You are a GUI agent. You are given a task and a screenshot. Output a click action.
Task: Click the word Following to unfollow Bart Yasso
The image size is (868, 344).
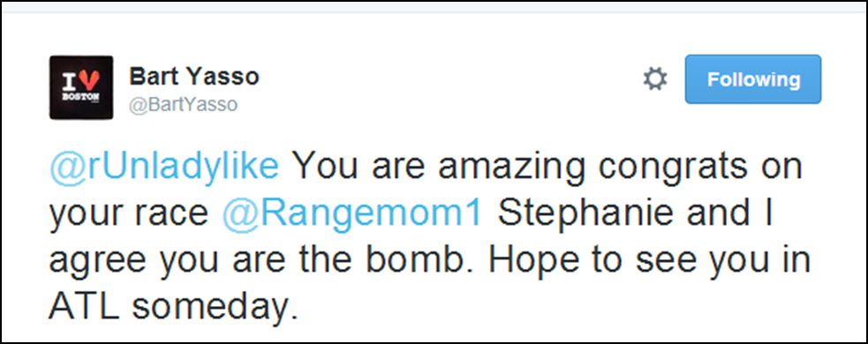pyautogui.click(x=753, y=79)
